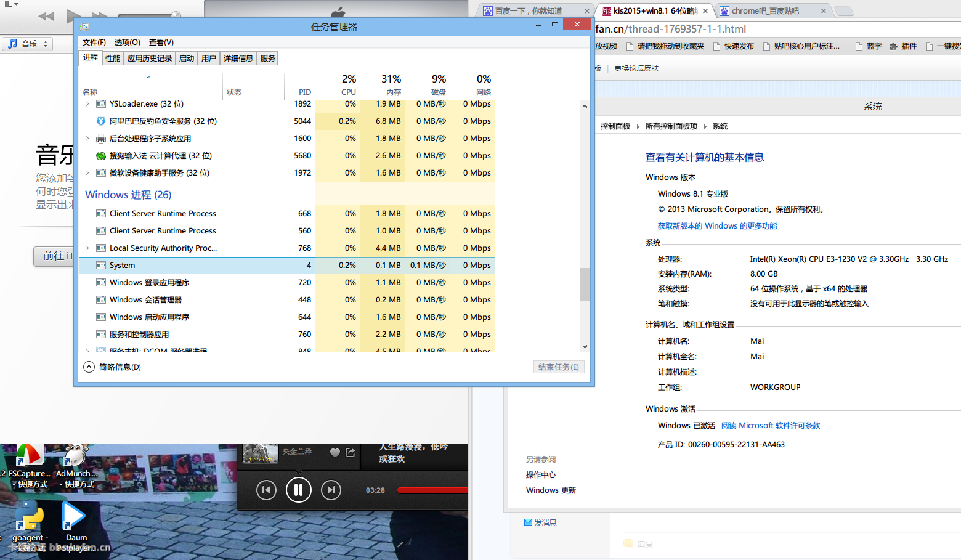Click the heart favorite icon in player
This screenshot has width=961, height=560.
(x=335, y=452)
